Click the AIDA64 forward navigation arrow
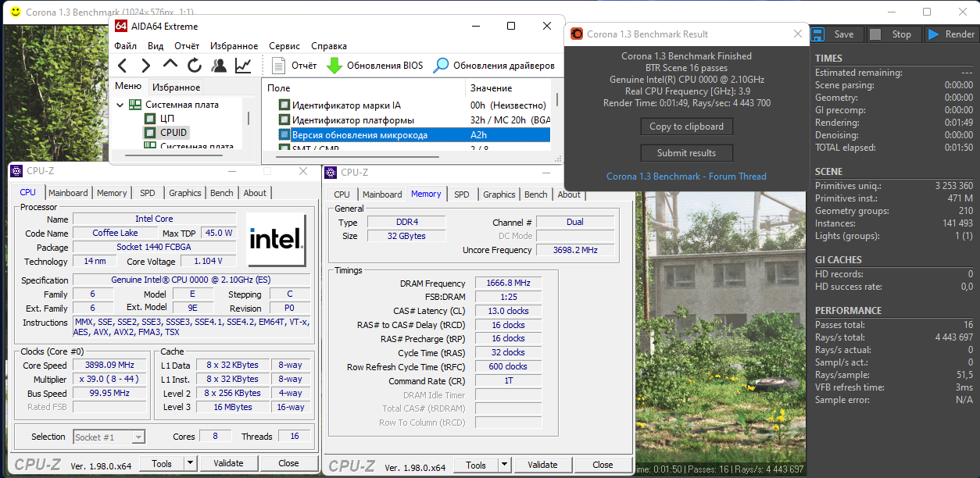Viewport: 980px width, 478px height. [146, 66]
